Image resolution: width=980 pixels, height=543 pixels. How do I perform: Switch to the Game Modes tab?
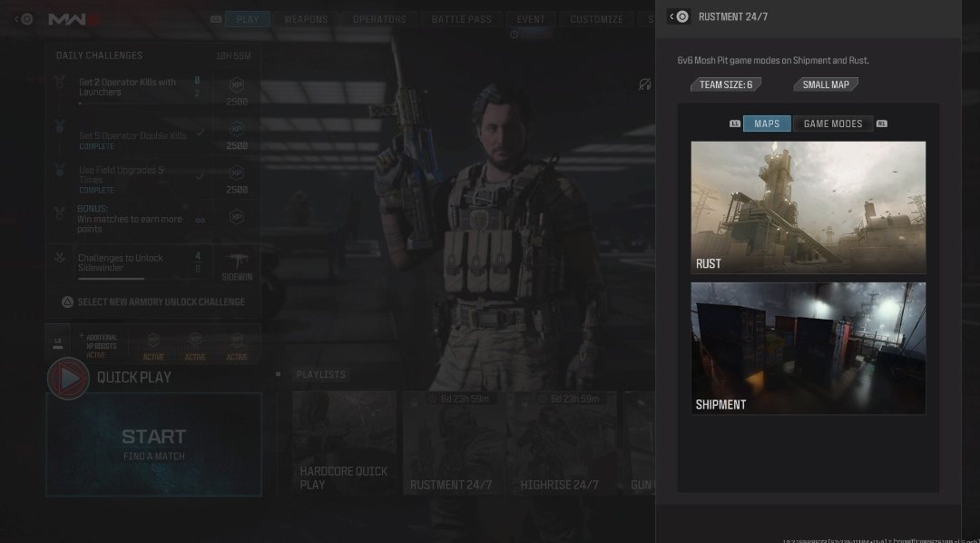tap(833, 123)
